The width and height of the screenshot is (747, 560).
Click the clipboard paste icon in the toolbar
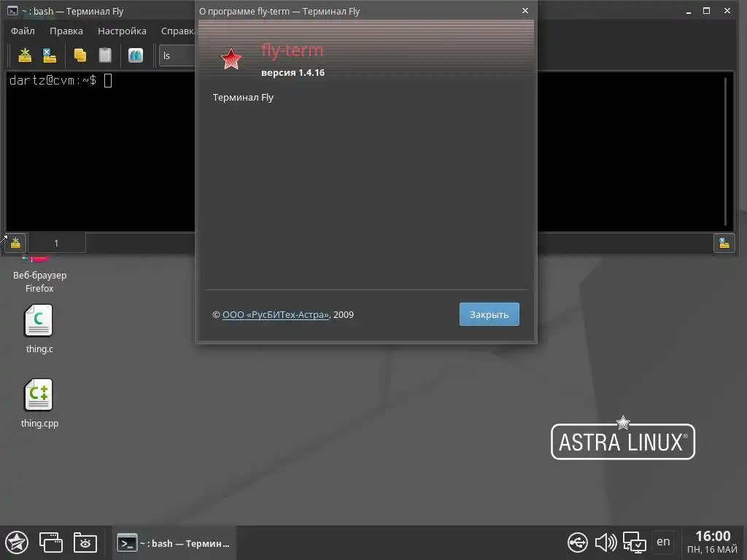(x=105, y=55)
